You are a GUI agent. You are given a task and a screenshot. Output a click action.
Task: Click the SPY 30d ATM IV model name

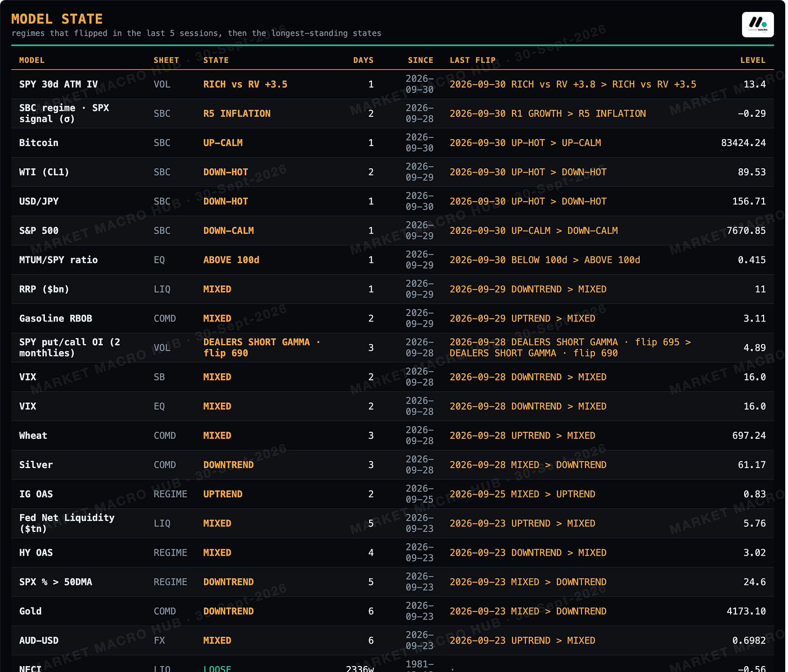click(58, 84)
